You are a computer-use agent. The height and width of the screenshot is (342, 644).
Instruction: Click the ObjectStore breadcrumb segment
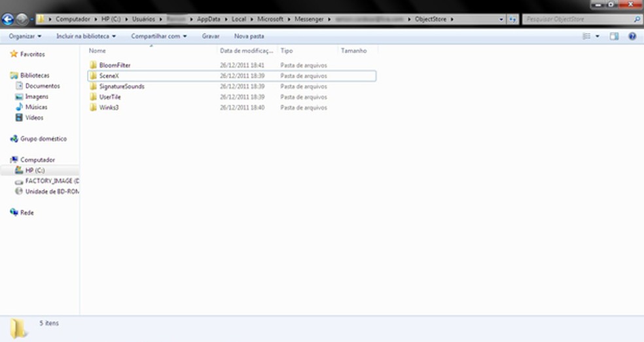point(431,19)
